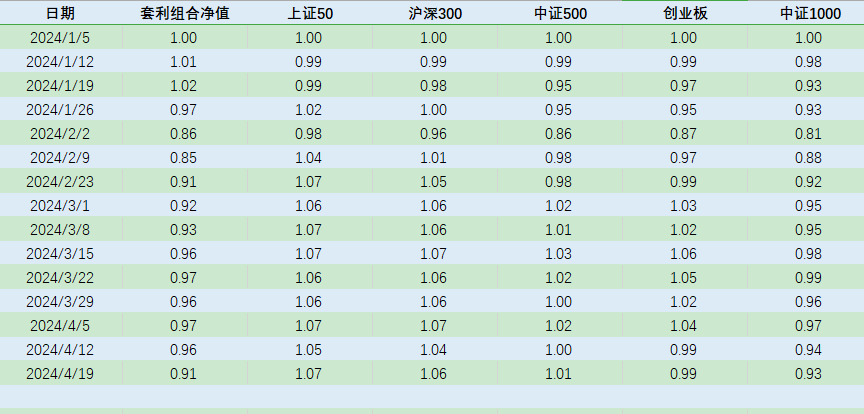Select the 2024/3/15 date cell
The height and width of the screenshot is (414, 864).
click(60, 254)
